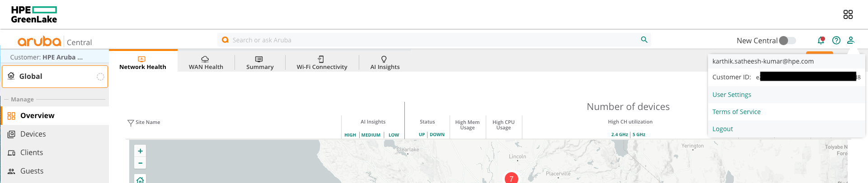Image resolution: width=868 pixels, height=183 pixels.
Task: Click the orange Aruba search assistant icon
Action: click(x=225, y=40)
